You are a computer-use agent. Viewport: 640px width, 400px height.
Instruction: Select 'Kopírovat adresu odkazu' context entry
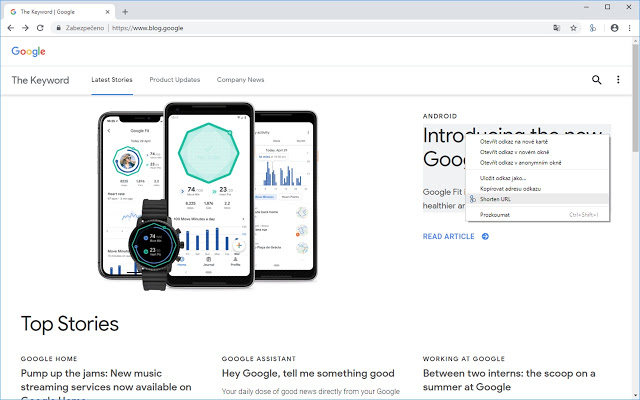point(538,189)
